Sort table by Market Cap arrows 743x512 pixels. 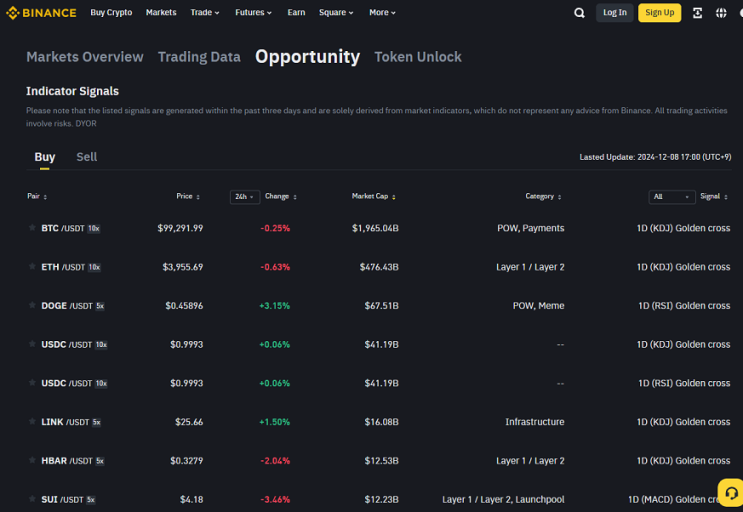coord(394,197)
